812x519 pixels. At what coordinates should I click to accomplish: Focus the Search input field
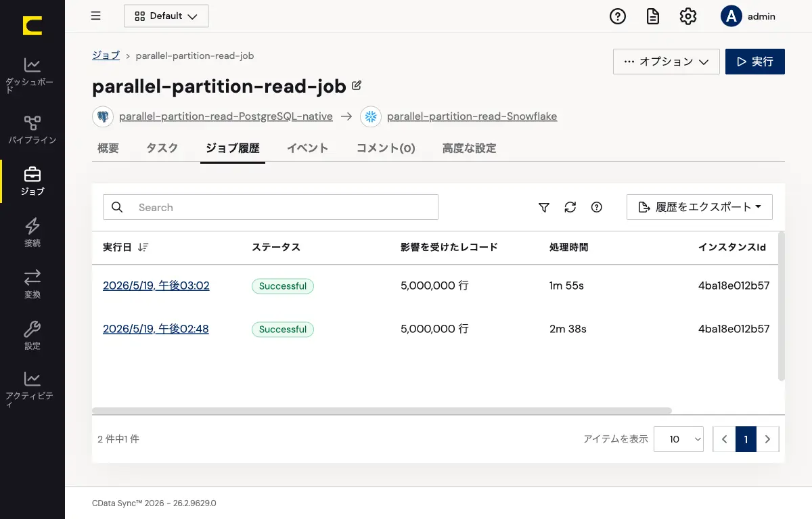(271, 207)
